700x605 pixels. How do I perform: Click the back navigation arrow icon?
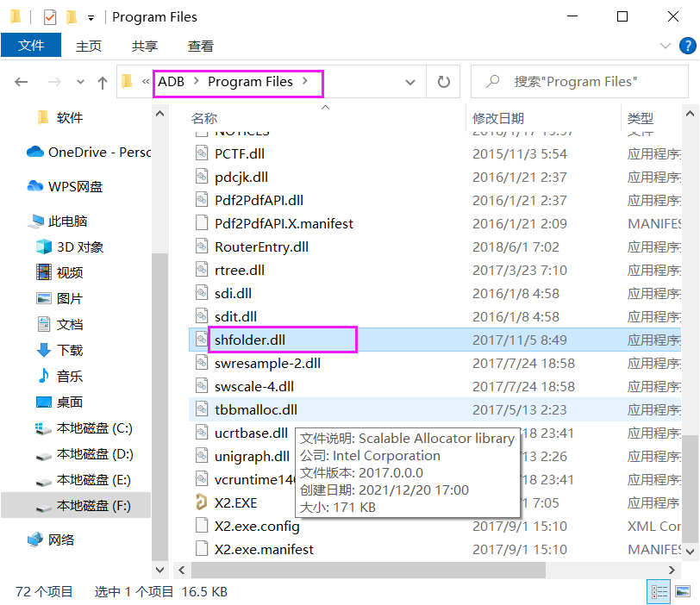pos(21,82)
